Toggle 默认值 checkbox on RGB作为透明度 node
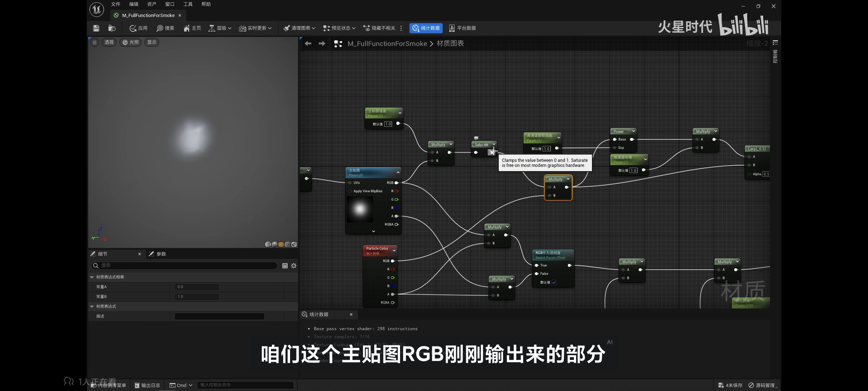Viewport: 868px width, 391px height. 554,282
